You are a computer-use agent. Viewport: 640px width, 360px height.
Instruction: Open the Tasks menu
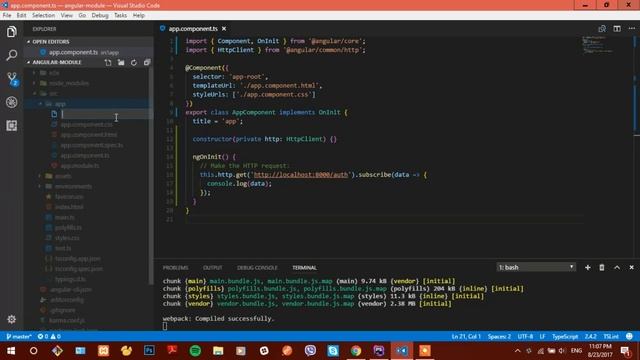[120, 15]
